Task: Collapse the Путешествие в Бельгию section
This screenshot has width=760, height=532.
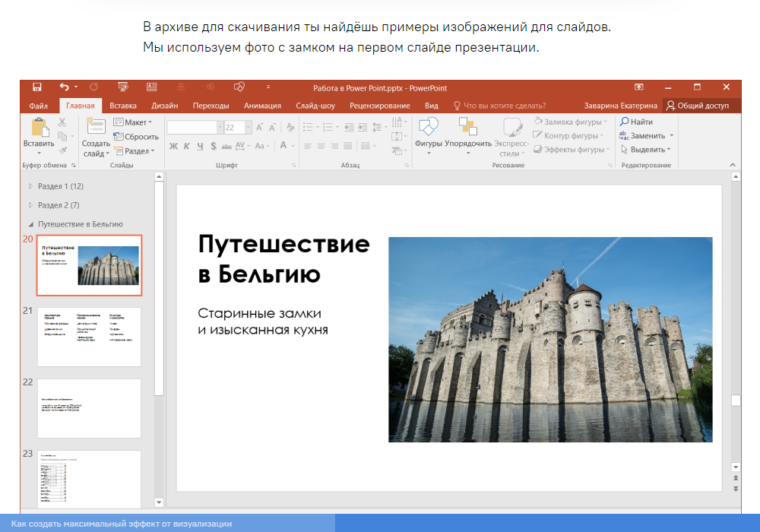Action: [x=31, y=224]
